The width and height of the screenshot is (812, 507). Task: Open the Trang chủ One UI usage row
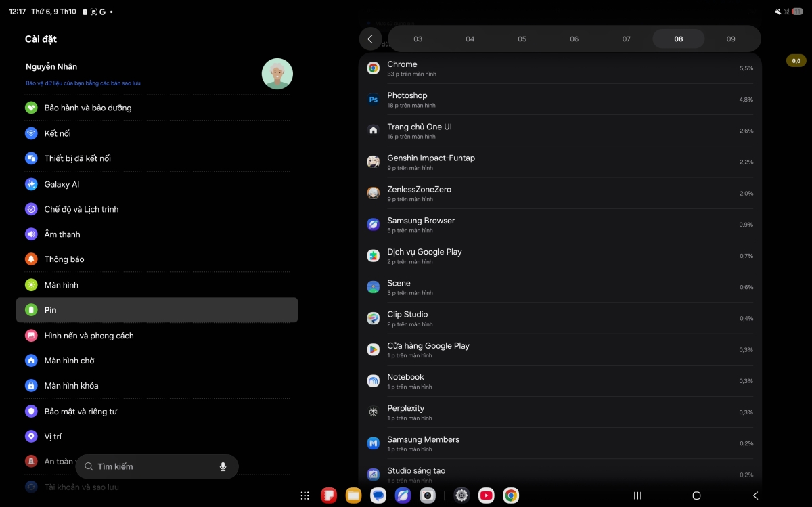(x=560, y=131)
